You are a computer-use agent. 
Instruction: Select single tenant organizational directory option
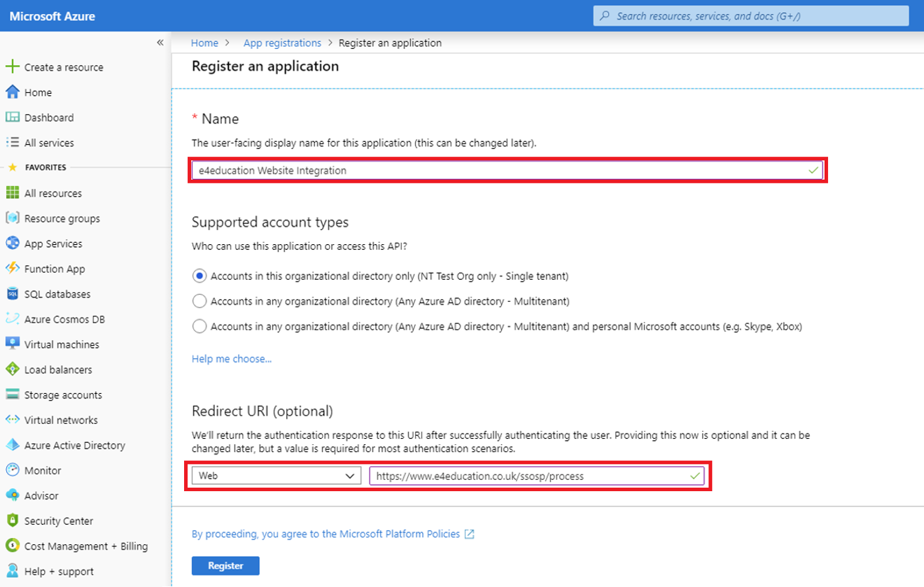pos(199,276)
